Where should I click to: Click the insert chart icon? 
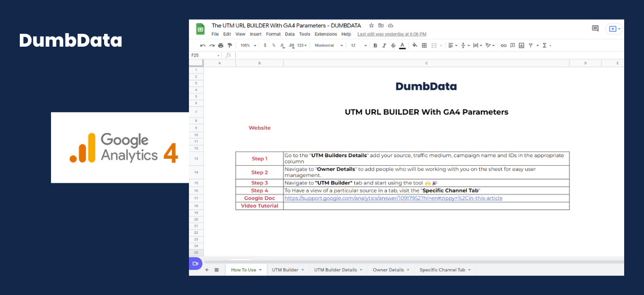tap(521, 46)
